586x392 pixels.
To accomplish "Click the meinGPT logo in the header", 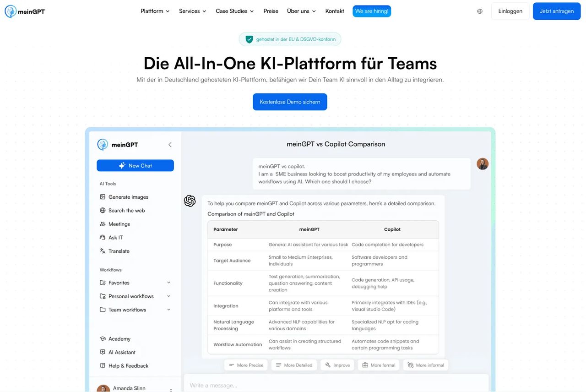I will 25,11.
